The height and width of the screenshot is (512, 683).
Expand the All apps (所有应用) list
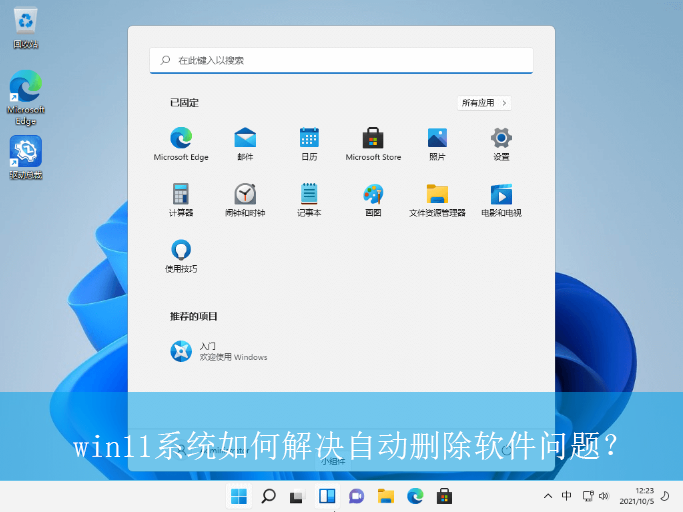click(484, 103)
